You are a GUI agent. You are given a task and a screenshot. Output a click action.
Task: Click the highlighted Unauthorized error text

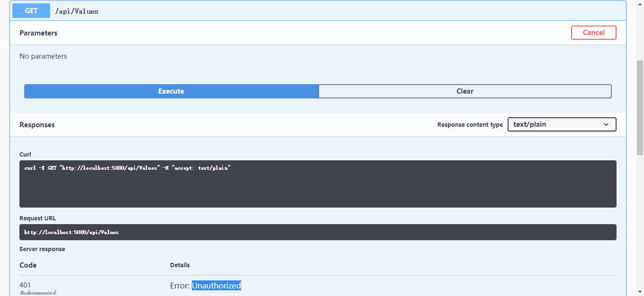216,286
